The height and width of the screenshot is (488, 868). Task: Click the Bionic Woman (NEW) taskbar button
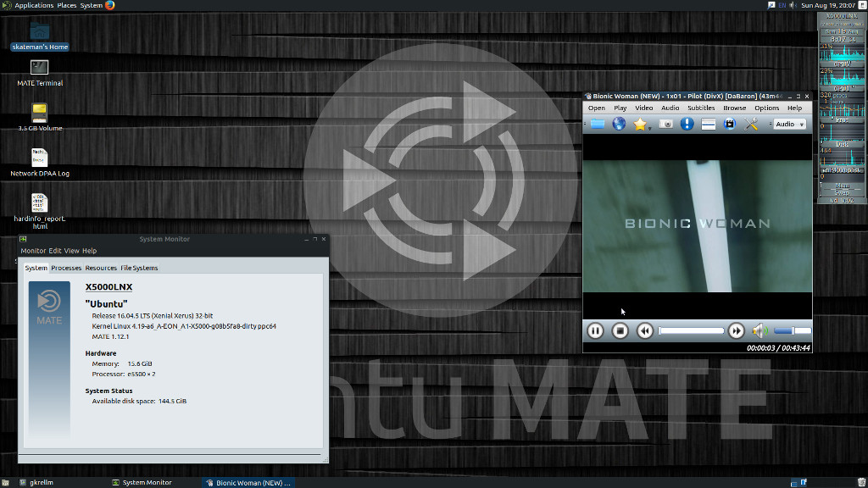point(248,482)
